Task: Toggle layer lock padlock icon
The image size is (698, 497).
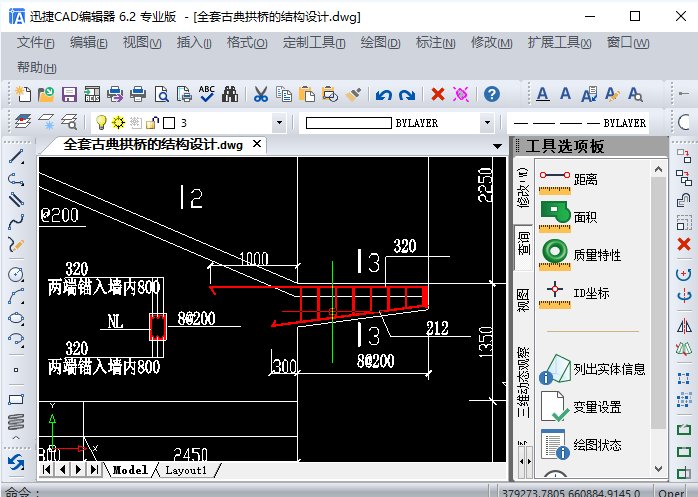Action: coord(153,122)
